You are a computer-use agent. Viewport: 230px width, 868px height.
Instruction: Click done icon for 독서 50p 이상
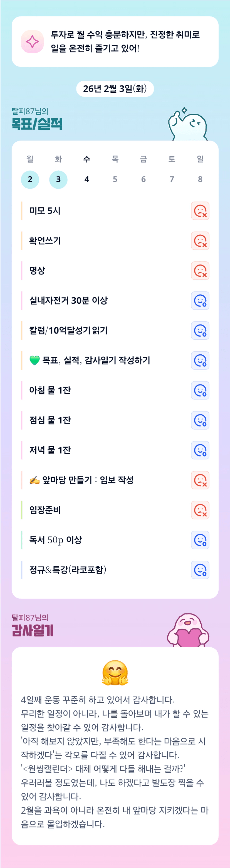tap(200, 540)
